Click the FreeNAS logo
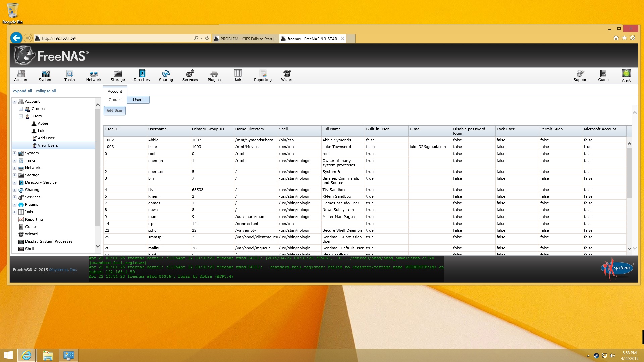The height and width of the screenshot is (362, 644). coord(51,56)
